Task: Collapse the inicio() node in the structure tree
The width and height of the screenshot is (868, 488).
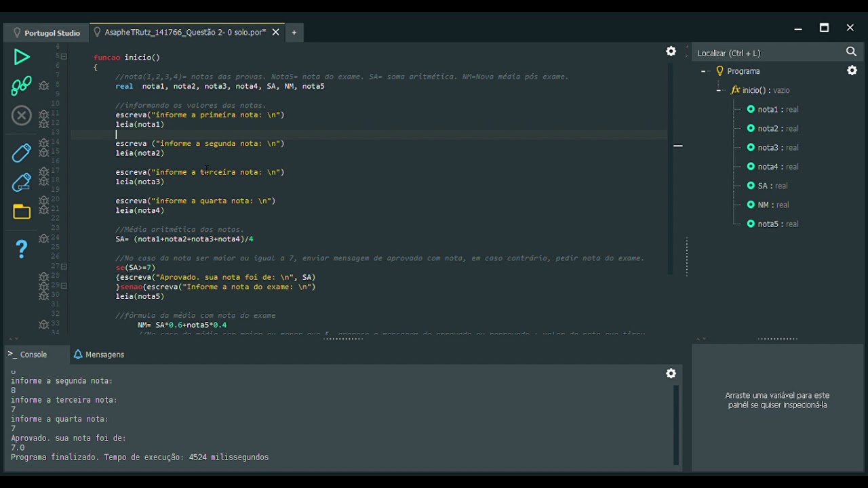Action: point(719,90)
